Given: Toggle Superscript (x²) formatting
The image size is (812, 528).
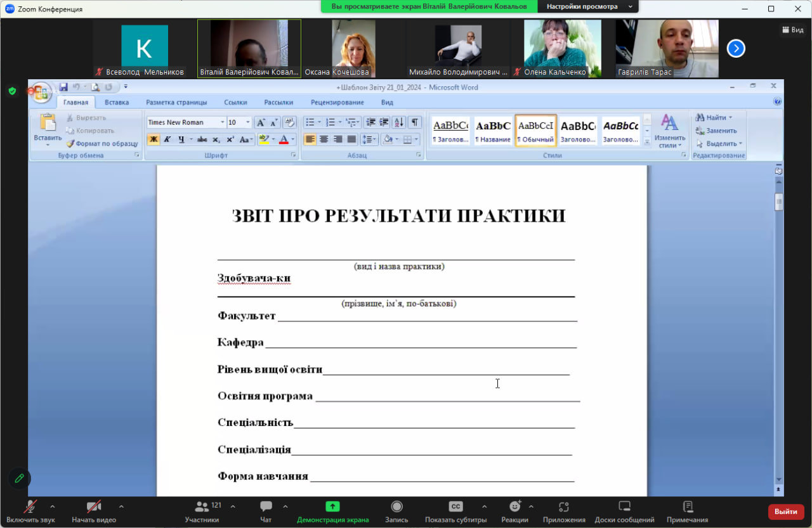Looking at the screenshot, I should [230, 139].
